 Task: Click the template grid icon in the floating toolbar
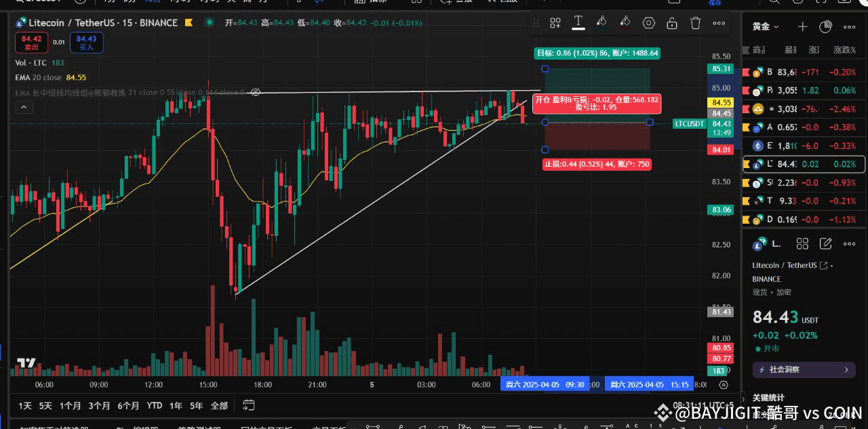tap(555, 23)
